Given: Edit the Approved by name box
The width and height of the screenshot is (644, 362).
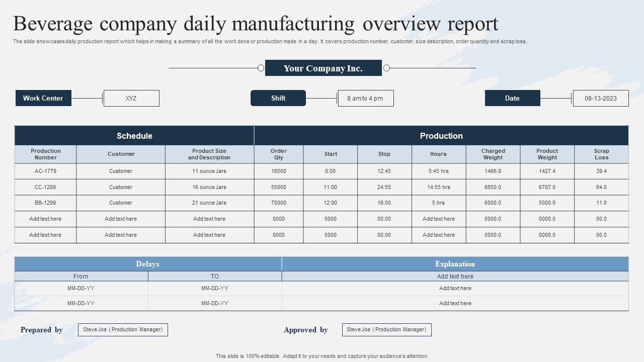Looking at the screenshot, I should pos(386,330).
